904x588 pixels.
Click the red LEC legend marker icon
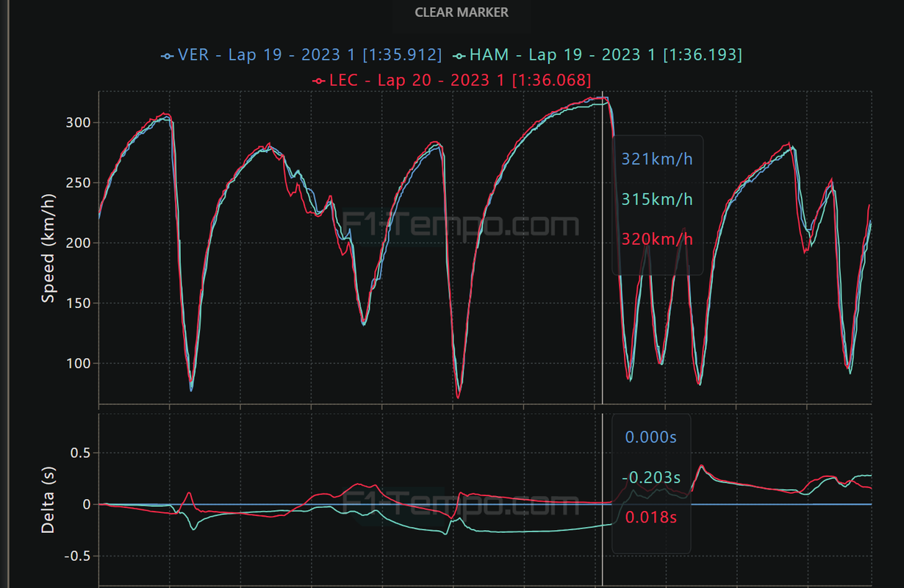(x=319, y=80)
